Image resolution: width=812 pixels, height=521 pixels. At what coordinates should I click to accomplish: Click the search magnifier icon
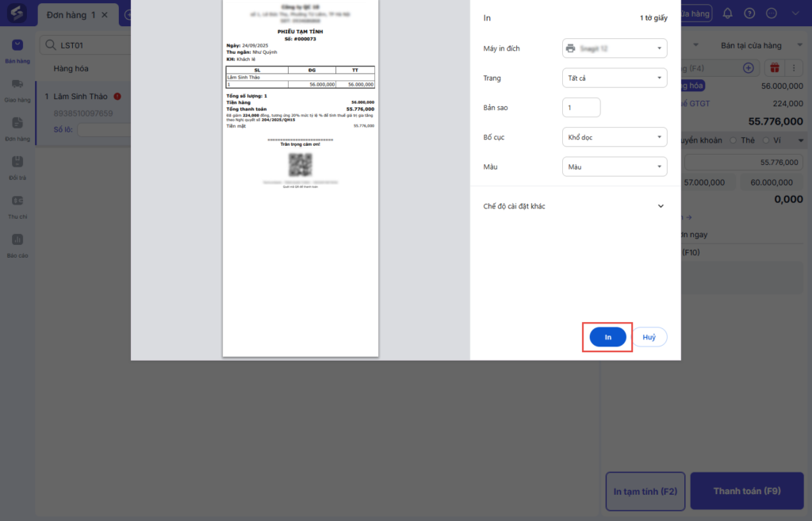(50, 45)
